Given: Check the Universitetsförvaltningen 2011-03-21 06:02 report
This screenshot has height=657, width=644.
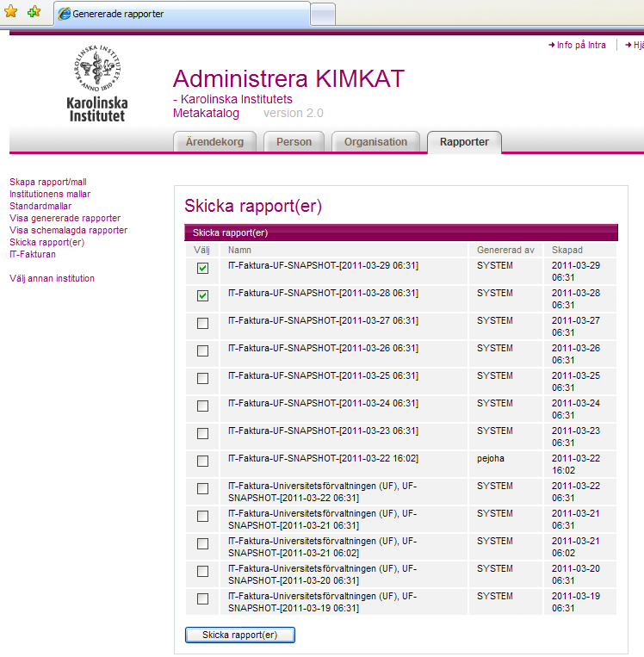Looking at the screenshot, I should (203, 543).
